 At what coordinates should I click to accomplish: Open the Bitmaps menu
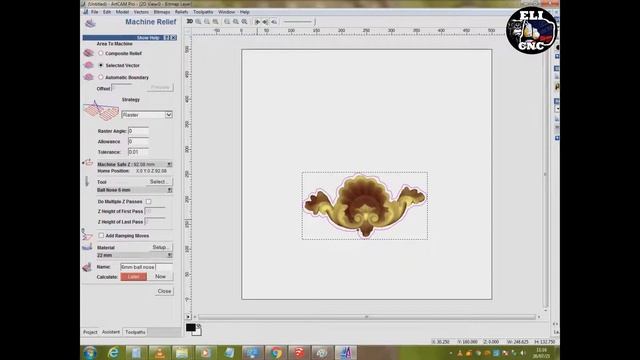[162, 12]
